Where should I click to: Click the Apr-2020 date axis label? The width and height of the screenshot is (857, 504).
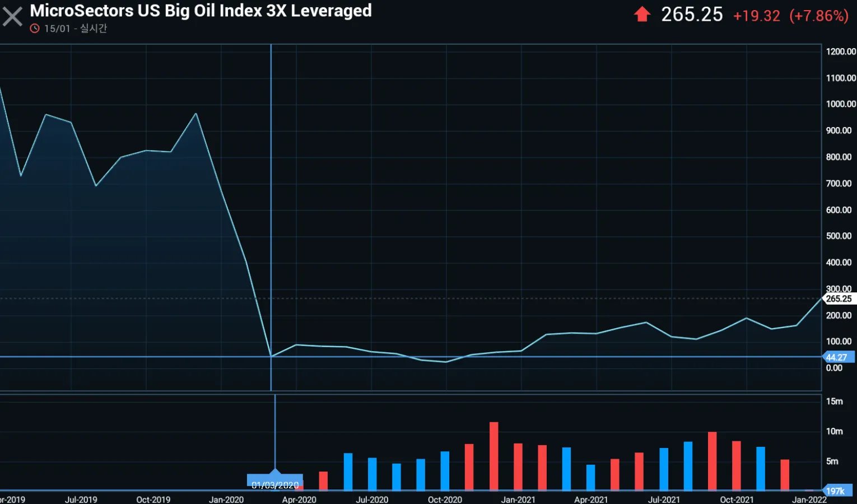299,500
